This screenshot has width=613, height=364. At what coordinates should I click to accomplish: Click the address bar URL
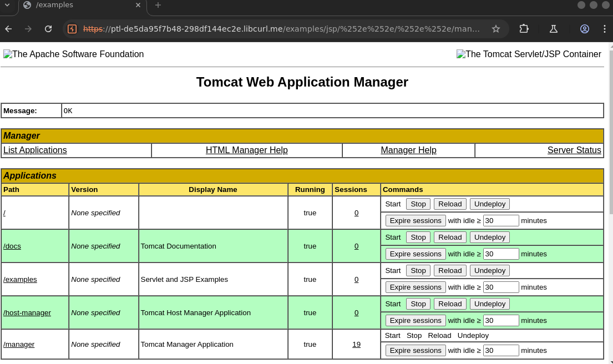point(281,29)
